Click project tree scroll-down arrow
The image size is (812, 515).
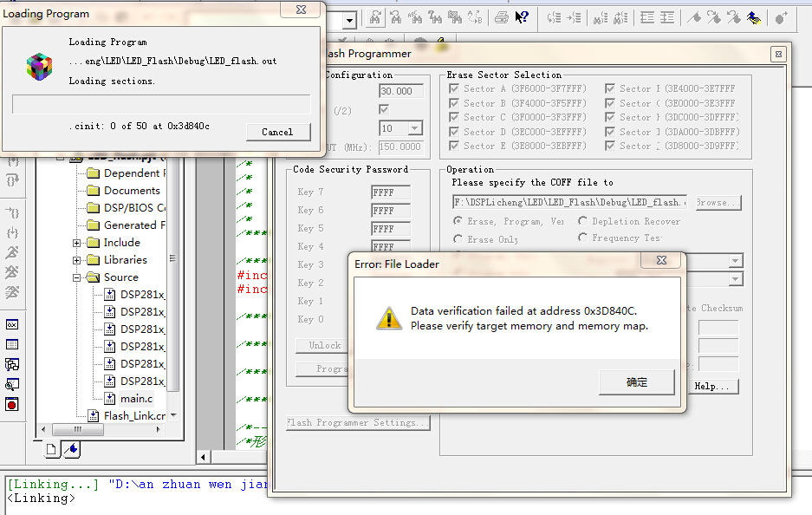[x=173, y=415]
